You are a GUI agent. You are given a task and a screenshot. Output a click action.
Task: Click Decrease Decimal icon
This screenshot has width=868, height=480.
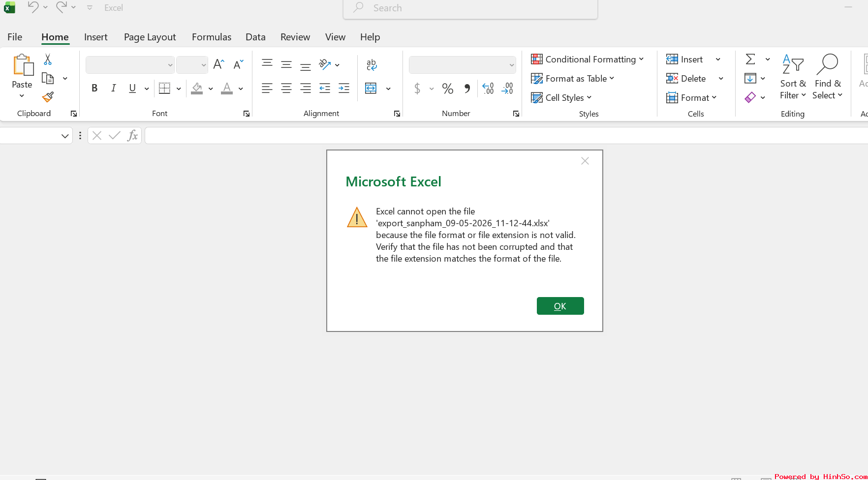pos(507,89)
